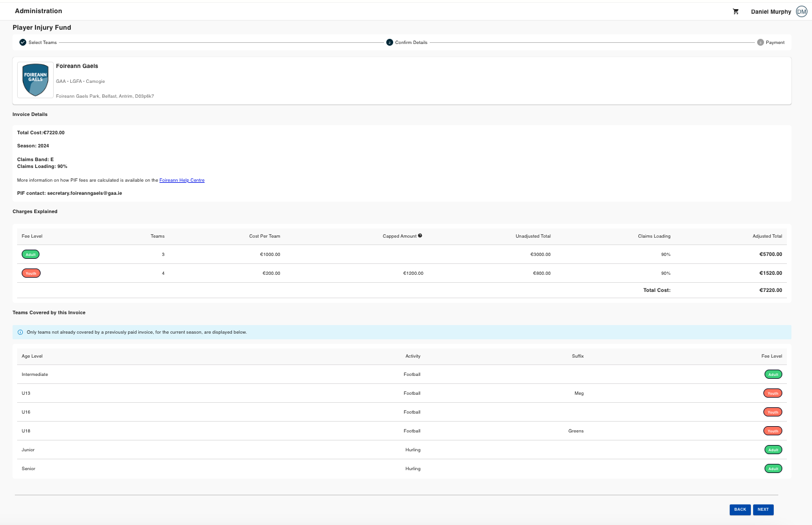Click the Capped Amount column header
Viewport: 812px width, 525px height.
399,236
